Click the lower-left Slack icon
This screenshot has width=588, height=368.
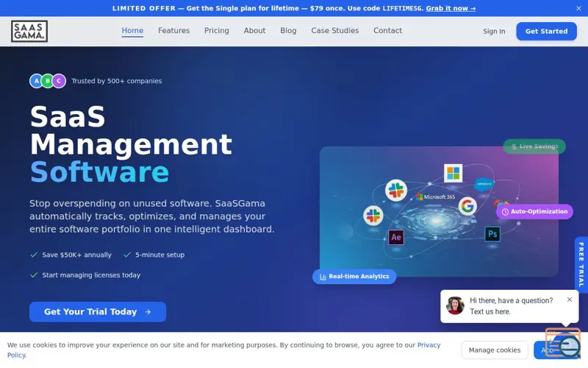click(373, 216)
